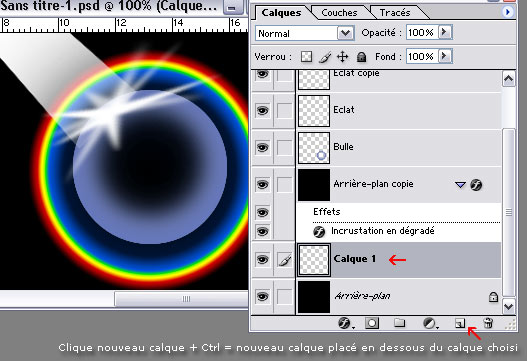This screenshot has width=527, height=361.
Task: Open the Normal blend mode dropdown
Action: pyautogui.click(x=305, y=33)
